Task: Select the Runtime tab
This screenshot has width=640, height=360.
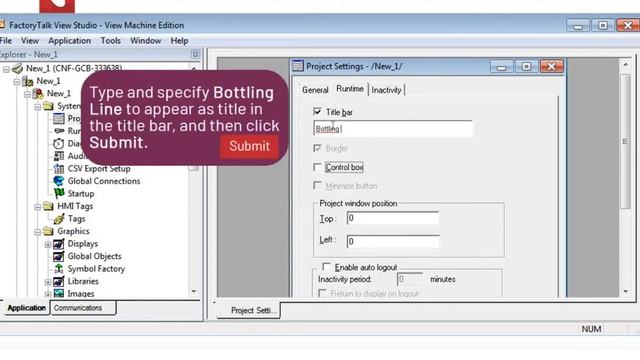Action: (350, 89)
